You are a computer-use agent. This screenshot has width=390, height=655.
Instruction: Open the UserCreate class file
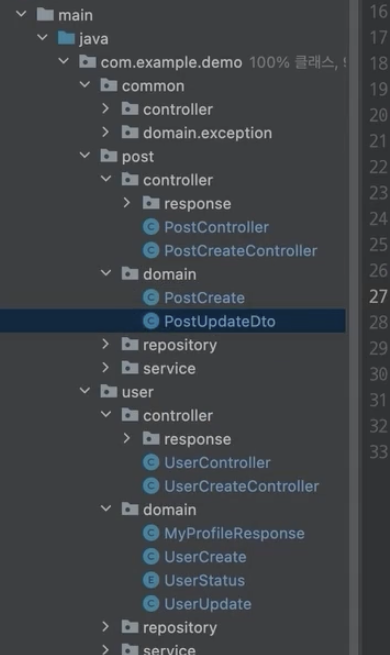pyautogui.click(x=205, y=557)
